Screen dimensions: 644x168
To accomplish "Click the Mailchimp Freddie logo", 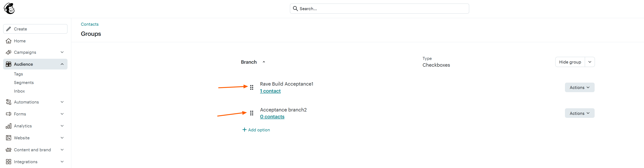I will click(9, 9).
